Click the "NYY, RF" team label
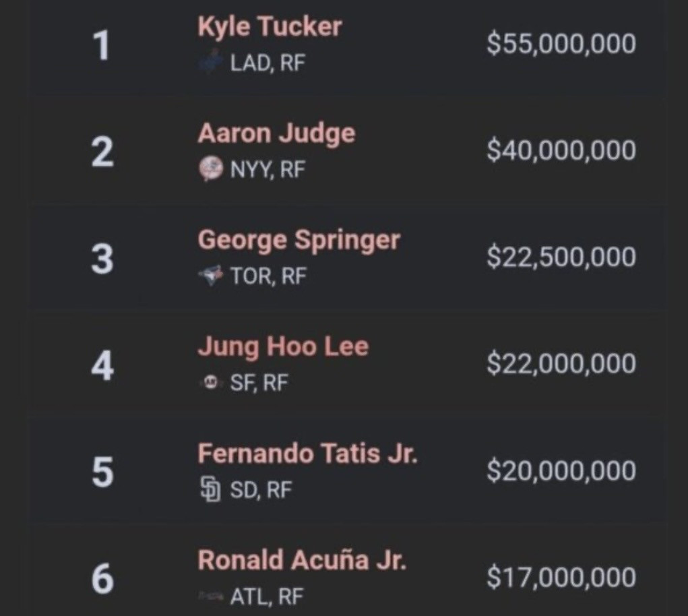The image size is (688, 616). pyautogui.click(x=268, y=169)
